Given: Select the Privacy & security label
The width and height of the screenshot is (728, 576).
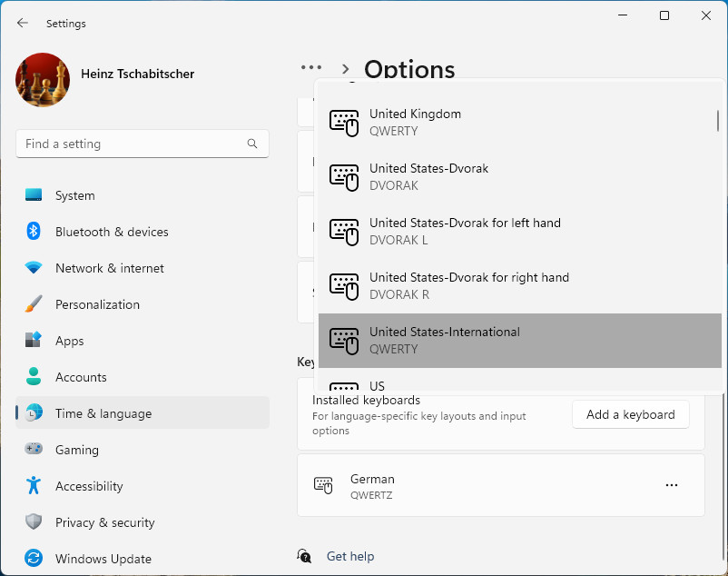Looking at the screenshot, I should pos(105,522).
